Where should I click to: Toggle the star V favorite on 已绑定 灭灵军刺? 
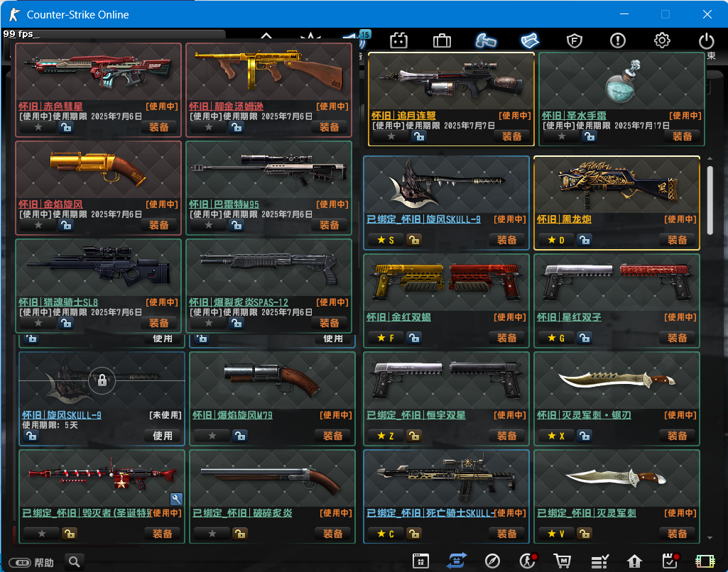click(x=555, y=533)
